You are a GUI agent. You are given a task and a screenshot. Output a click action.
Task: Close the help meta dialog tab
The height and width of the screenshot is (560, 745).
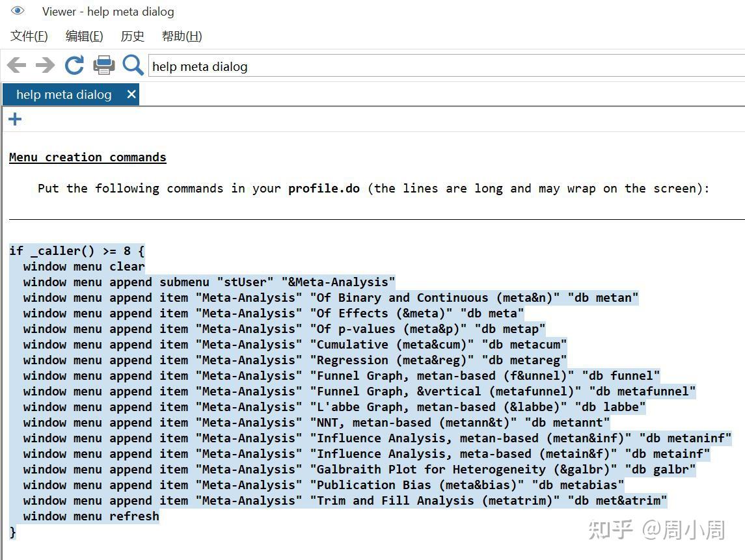click(131, 94)
